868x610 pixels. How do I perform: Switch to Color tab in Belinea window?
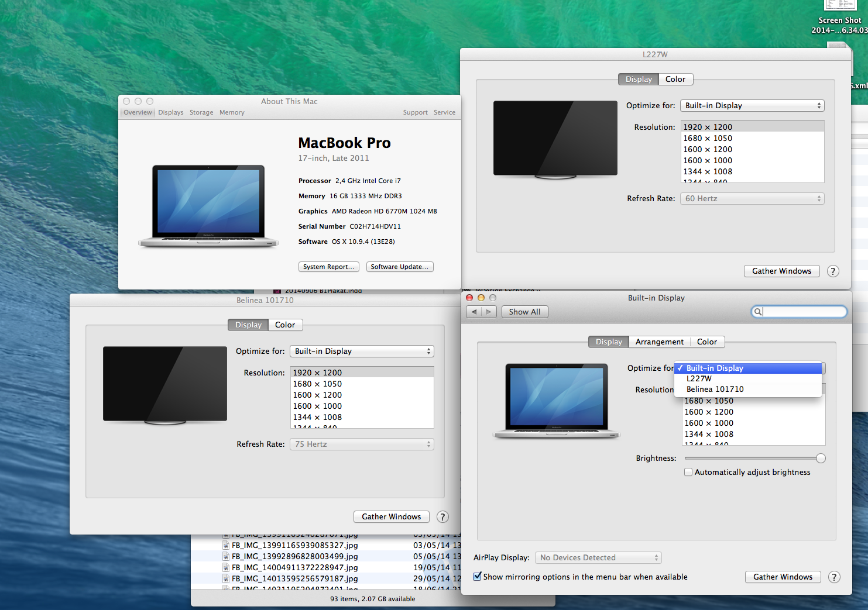click(x=285, y=325)
